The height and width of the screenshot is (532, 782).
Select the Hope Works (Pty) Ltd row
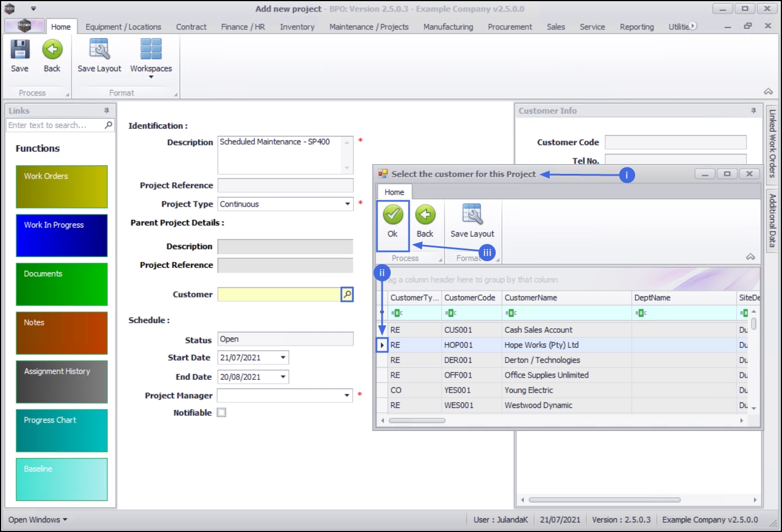coord(541,345)
